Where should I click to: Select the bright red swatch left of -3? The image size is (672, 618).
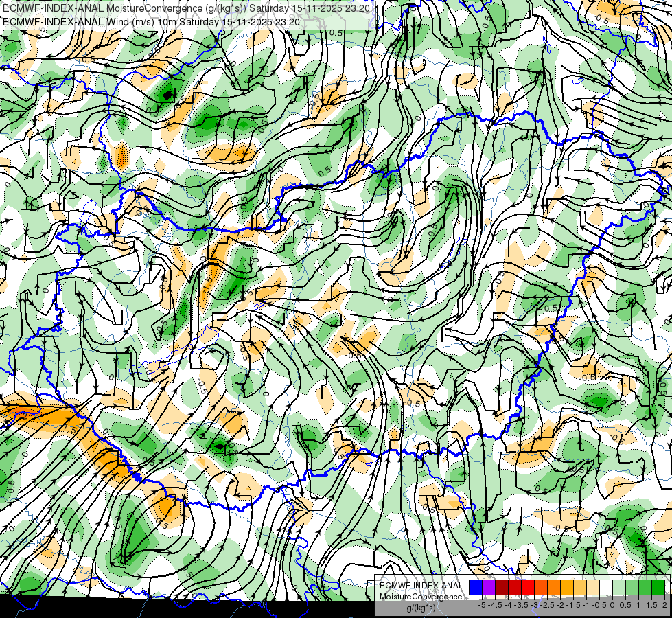point(528,588)
